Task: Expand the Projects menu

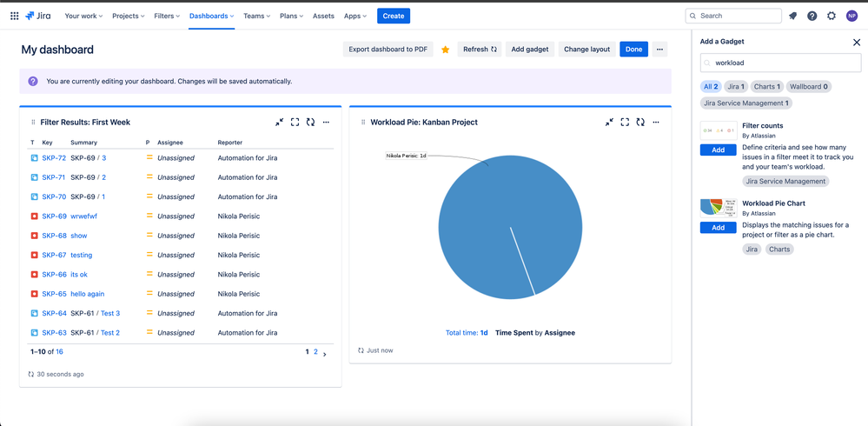Action: tap(129, 16)
